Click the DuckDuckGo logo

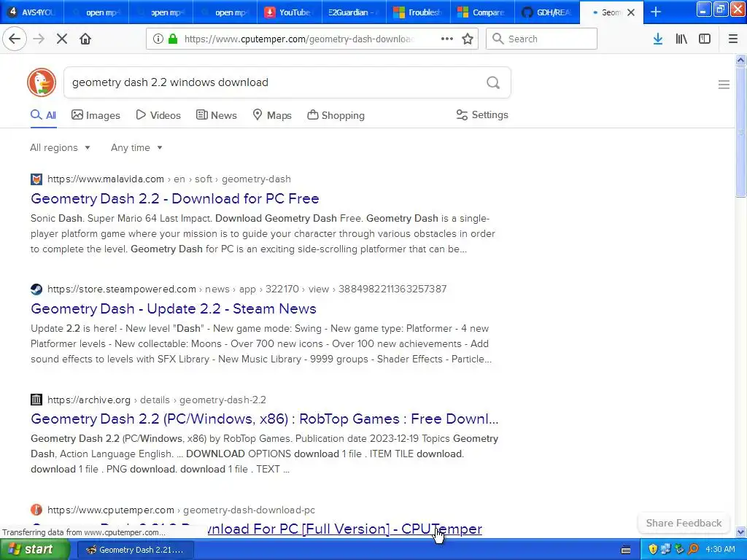click(x=42, y=82)
